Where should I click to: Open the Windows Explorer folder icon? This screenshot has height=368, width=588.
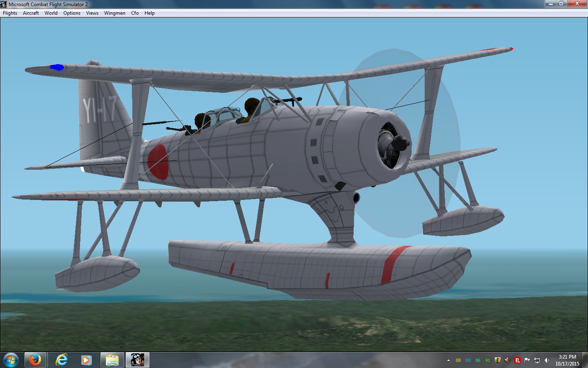pos(112,360)
